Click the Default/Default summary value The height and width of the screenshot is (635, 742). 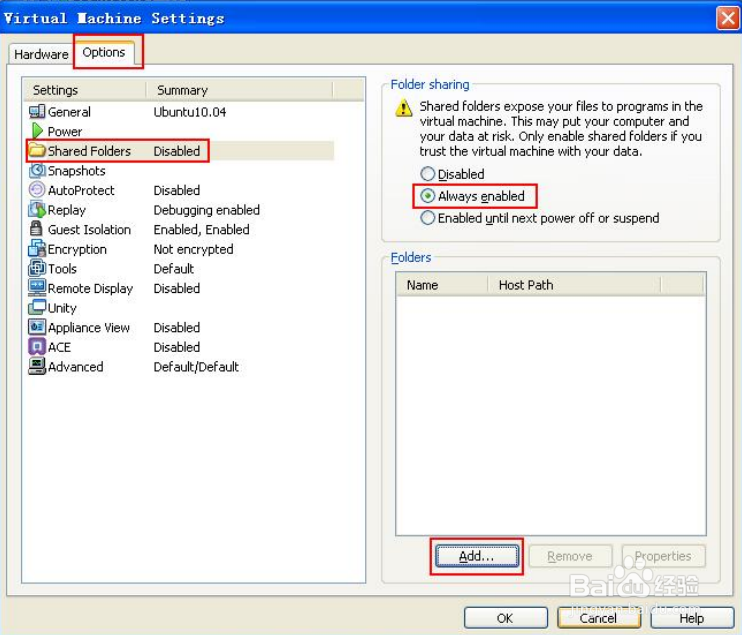pos(196,367)
